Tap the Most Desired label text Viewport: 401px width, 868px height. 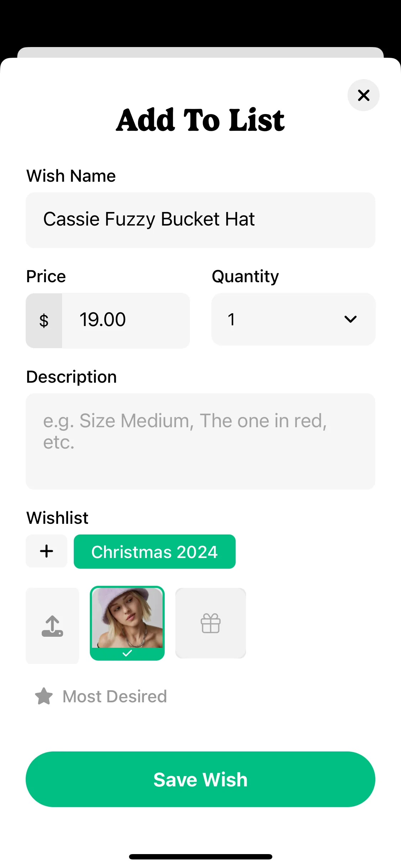click(x=115, y=696)
